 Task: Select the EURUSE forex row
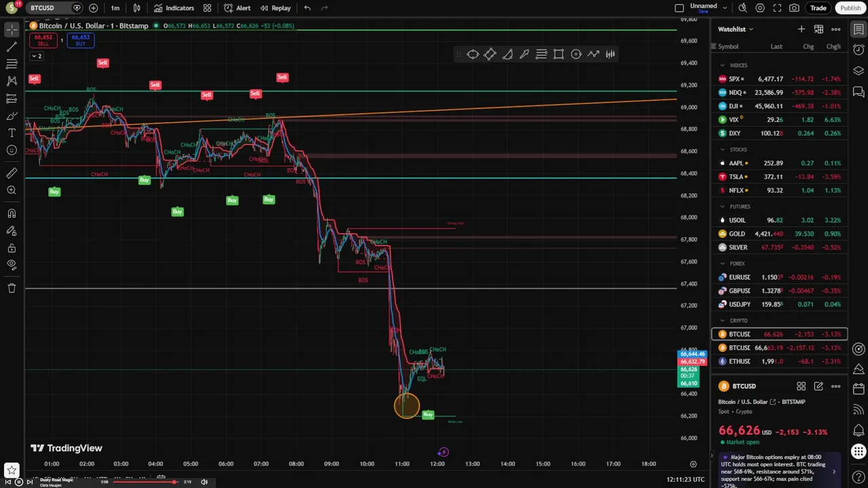click(x=779, y=277)
